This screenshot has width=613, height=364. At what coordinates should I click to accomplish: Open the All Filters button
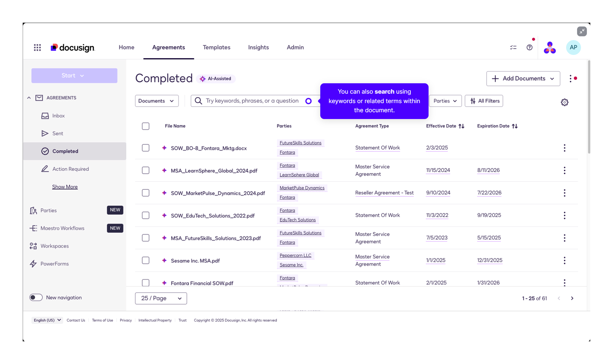tap(484, 101)
